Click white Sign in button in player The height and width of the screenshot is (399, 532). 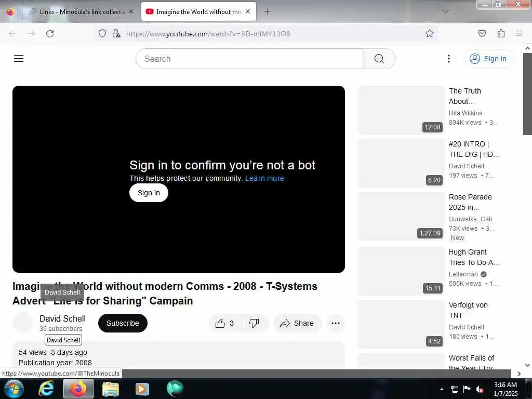149,193
